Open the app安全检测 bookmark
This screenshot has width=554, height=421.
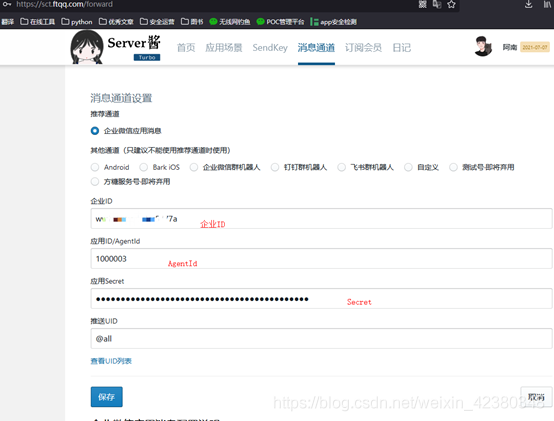[334, 22]
